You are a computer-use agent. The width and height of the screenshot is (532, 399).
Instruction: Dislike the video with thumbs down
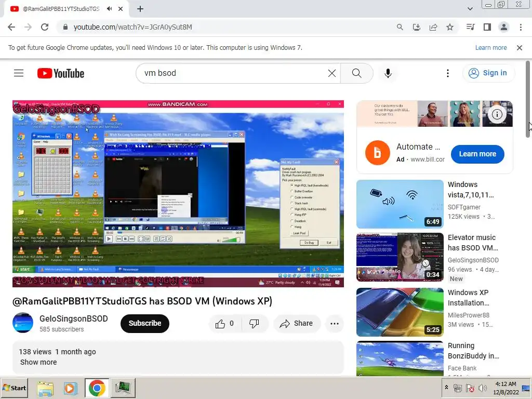click(x=255, y=323)
